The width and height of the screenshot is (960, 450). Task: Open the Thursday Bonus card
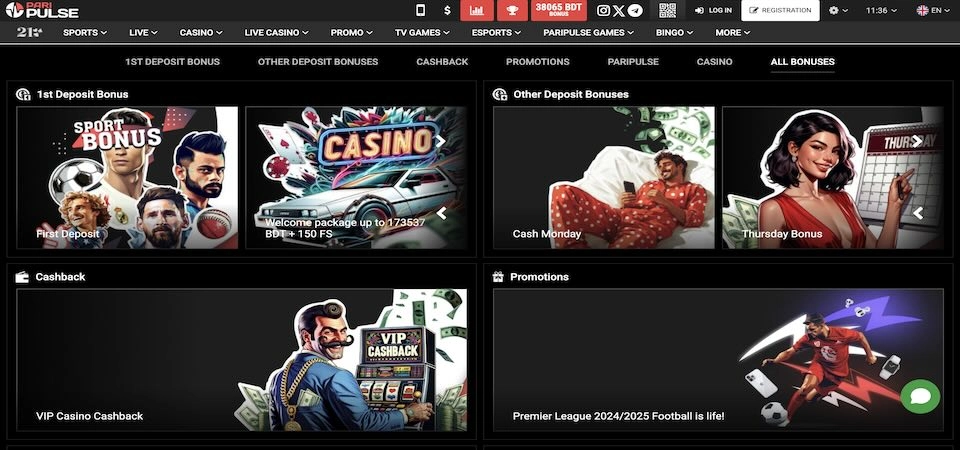833,178
